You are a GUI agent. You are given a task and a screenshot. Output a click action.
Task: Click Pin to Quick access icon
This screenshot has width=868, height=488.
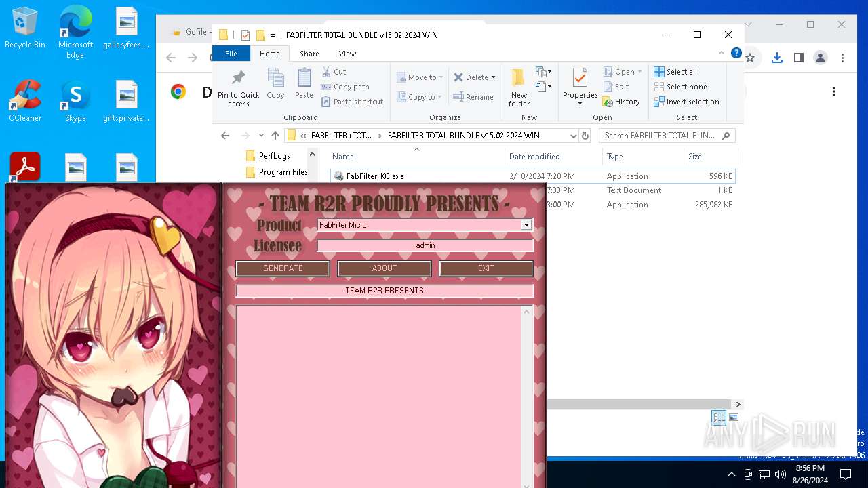coord(238,77)
